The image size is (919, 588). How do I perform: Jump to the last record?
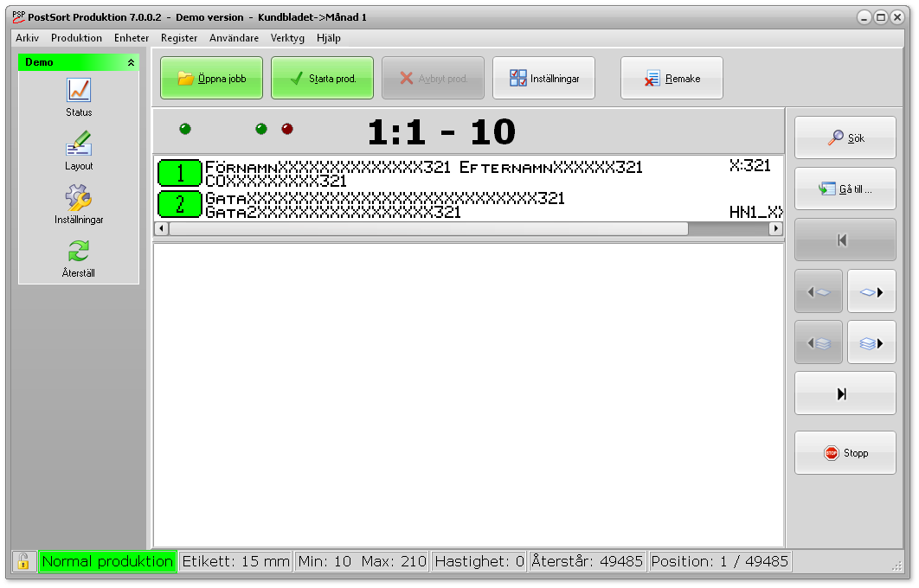[x=845, y=393]
